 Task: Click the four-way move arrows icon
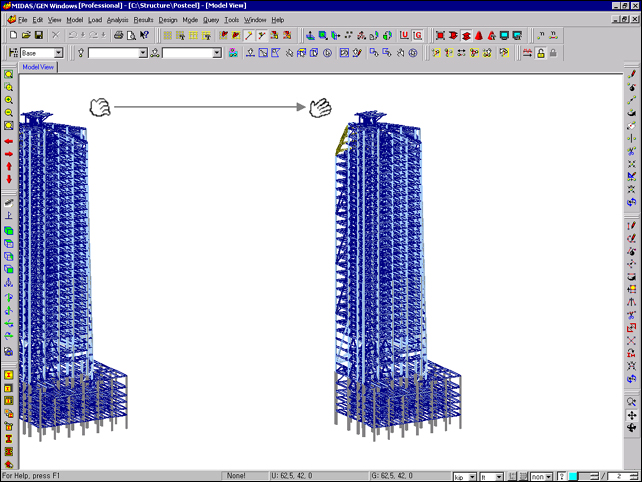tap(632, 414)
